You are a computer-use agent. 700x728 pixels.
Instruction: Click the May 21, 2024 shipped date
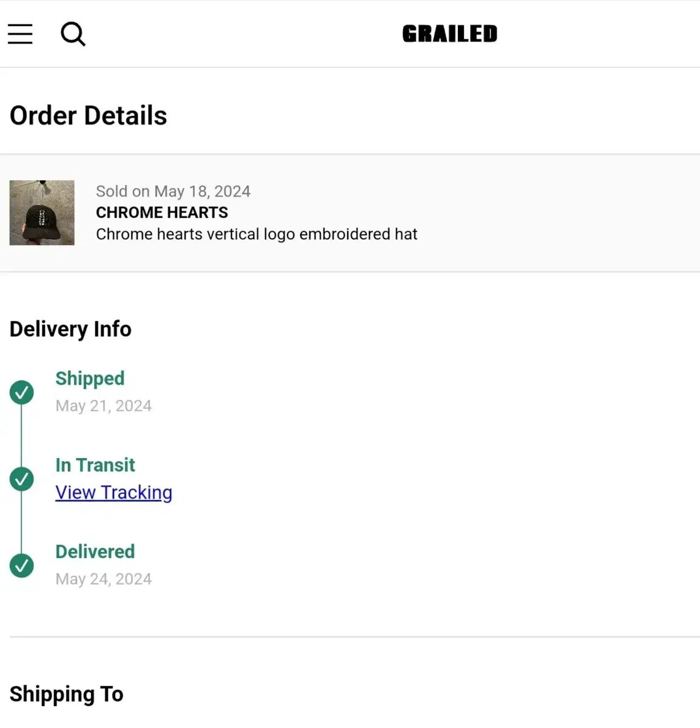click(x=104, y=406)
